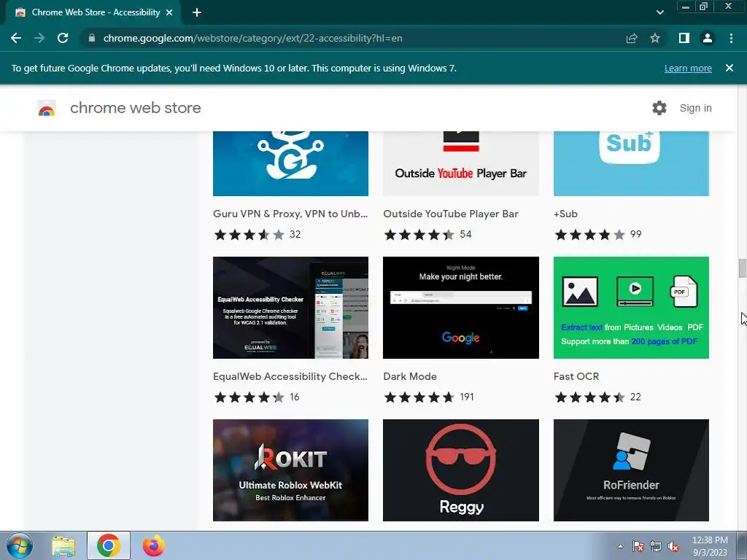Click the Dark Mode extension title
Image resolution: width=747 pixels, height=560 pixels.
pyautogui.click(x=410, y=376)
